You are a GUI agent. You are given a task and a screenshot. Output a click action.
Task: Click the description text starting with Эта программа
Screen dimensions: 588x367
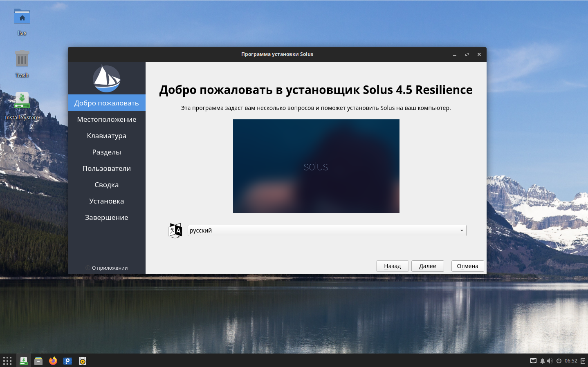[316, 108]
